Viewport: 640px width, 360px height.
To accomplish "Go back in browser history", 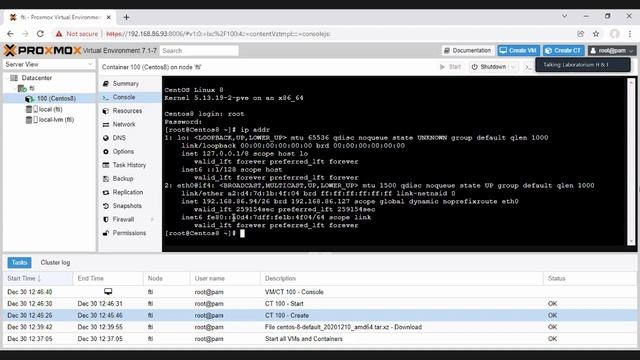I will (11, 34).
